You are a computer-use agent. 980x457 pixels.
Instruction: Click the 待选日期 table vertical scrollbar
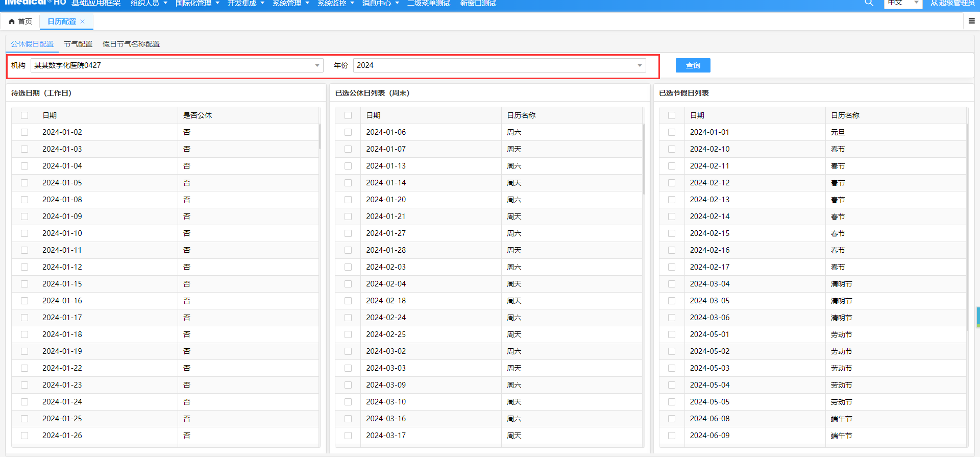pos(320,137)
